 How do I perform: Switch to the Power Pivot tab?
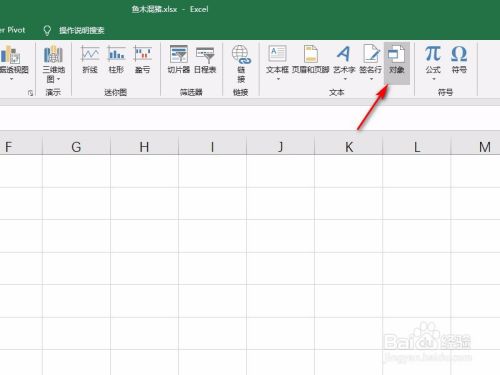pyautogui.click(x=13, y=30)
